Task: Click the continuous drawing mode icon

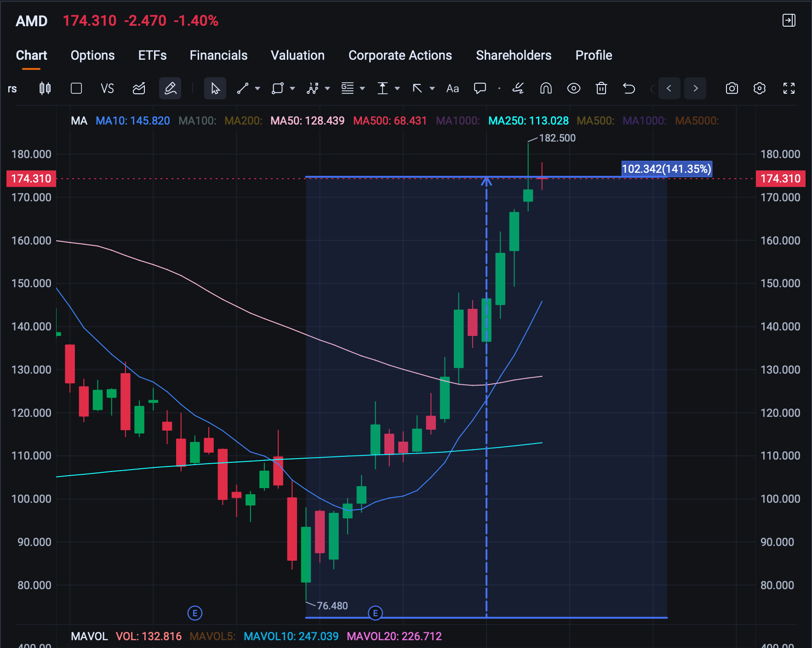Action: tap(518, 88)
